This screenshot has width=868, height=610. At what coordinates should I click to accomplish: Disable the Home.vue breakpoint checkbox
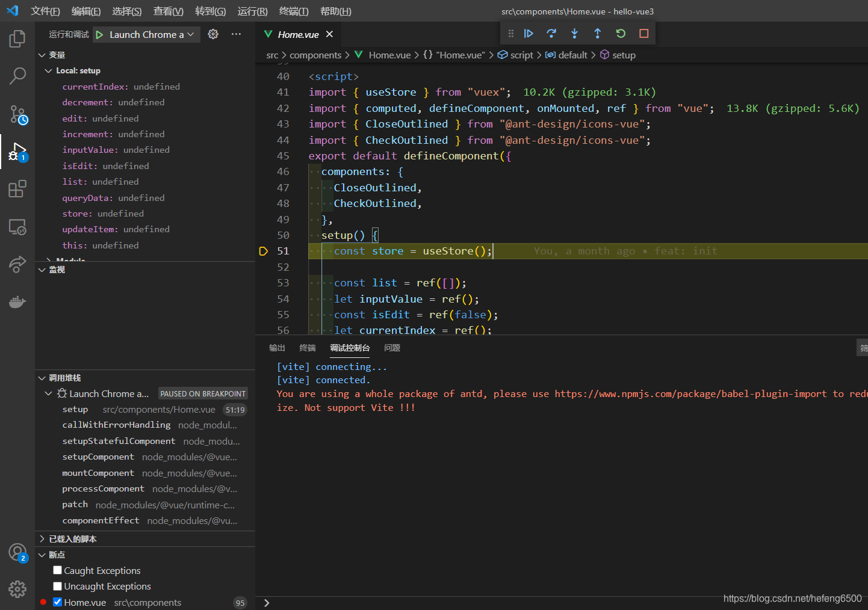58,602
